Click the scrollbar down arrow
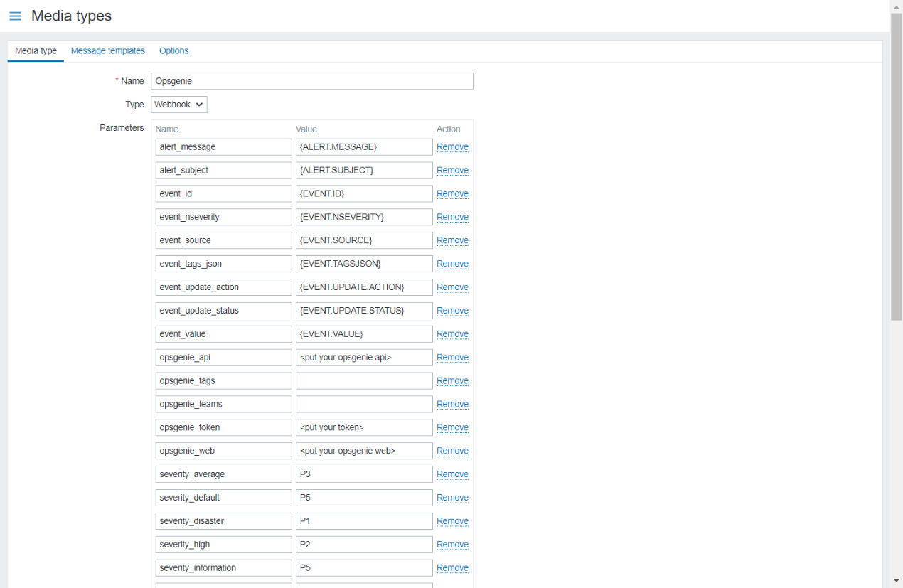 coord(897,582)
